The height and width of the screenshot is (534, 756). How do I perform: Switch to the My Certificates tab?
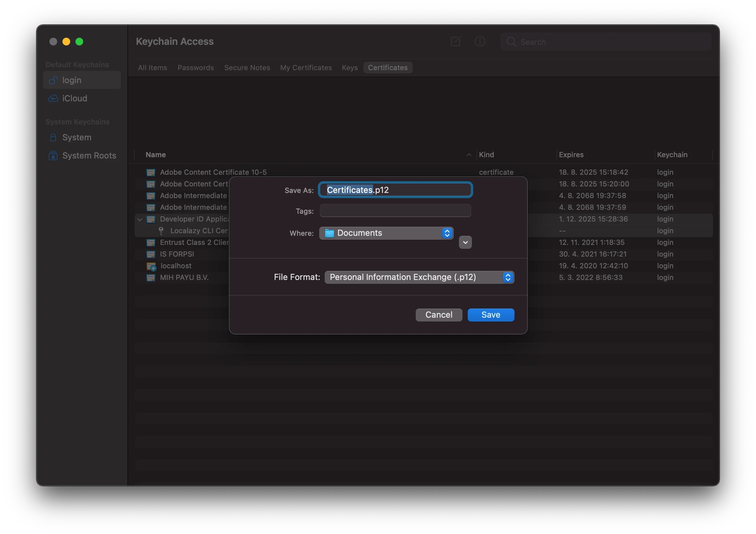coord(306,68)
